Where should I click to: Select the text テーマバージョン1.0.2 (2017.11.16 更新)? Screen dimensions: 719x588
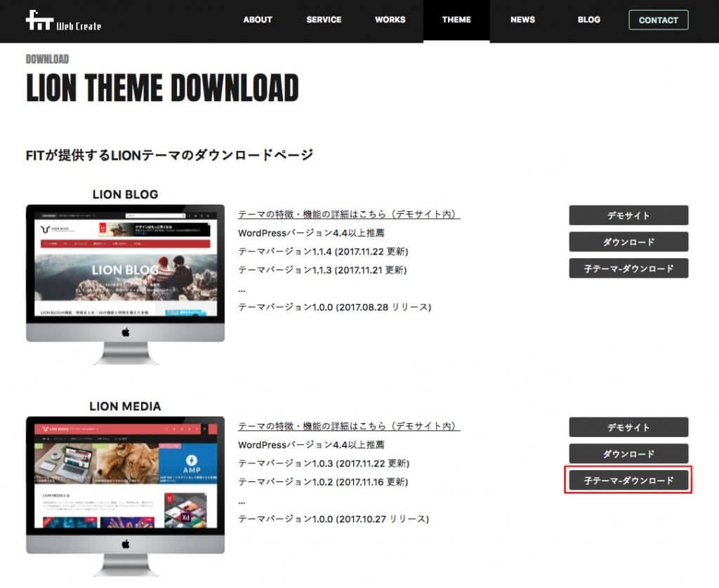pos(323,481)
